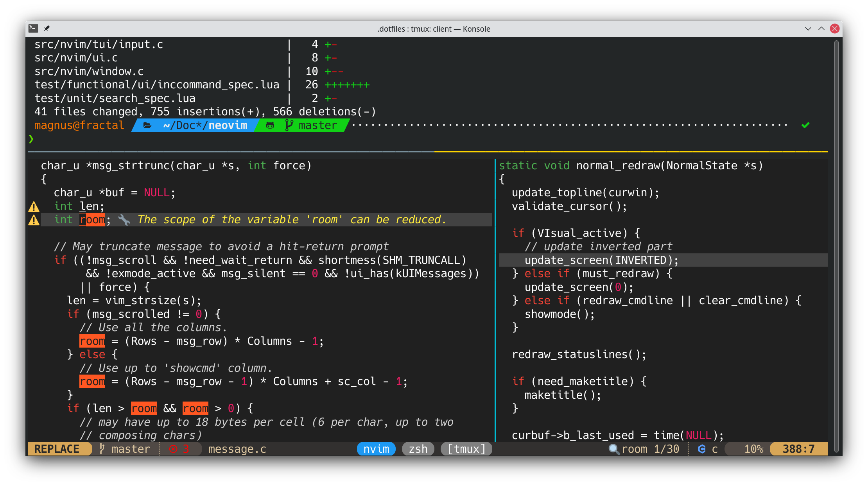The width and height of the screenshot is (868, 486).
Task: Click the 'room 1/30' search count
Action: click(x=650, y=449)
